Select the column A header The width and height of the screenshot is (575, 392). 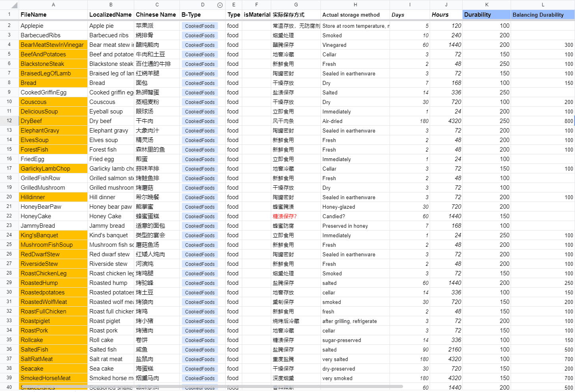[53, 5]
